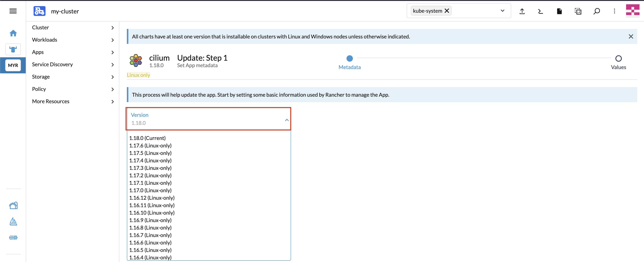Collapse the Version dropdown
Image resolution: width=644 pixels, height=262 pixels.
tap(287, 120)
